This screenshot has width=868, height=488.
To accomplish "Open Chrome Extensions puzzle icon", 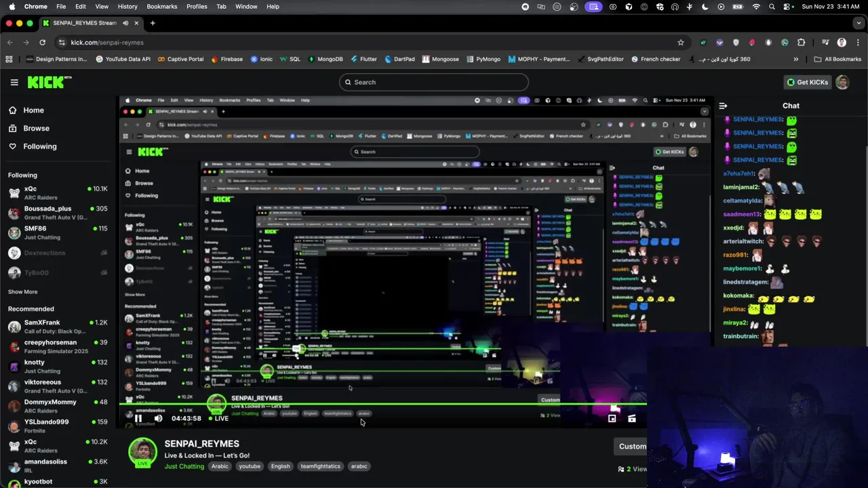I will 801,42.
